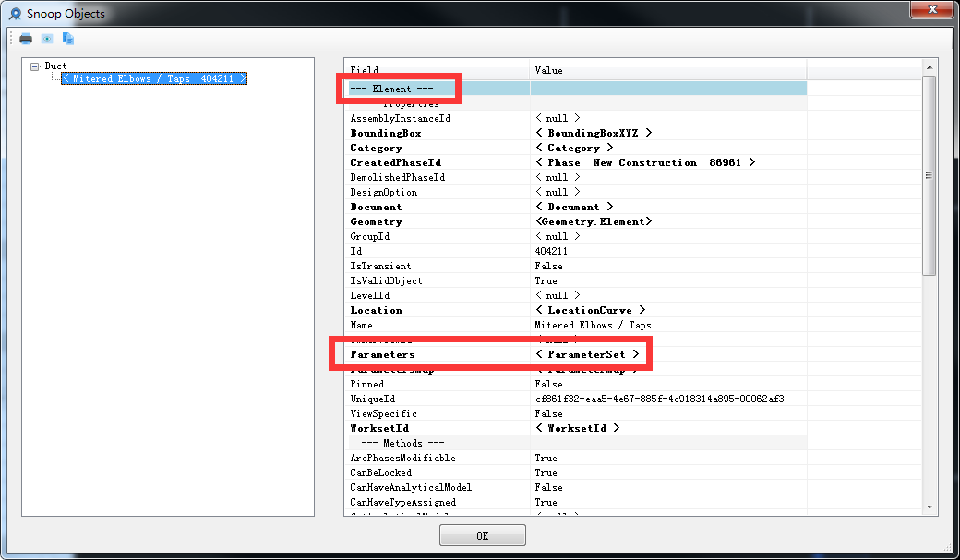Screen dimensions: 960x560
Task: Click the Value column header
Action: point(668,70)
